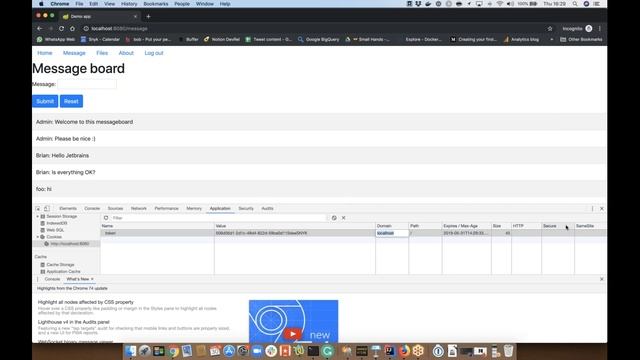Click the Wi-Fi icon in the menu bar
Screen dimensions: 640x360
pos(500,4)
